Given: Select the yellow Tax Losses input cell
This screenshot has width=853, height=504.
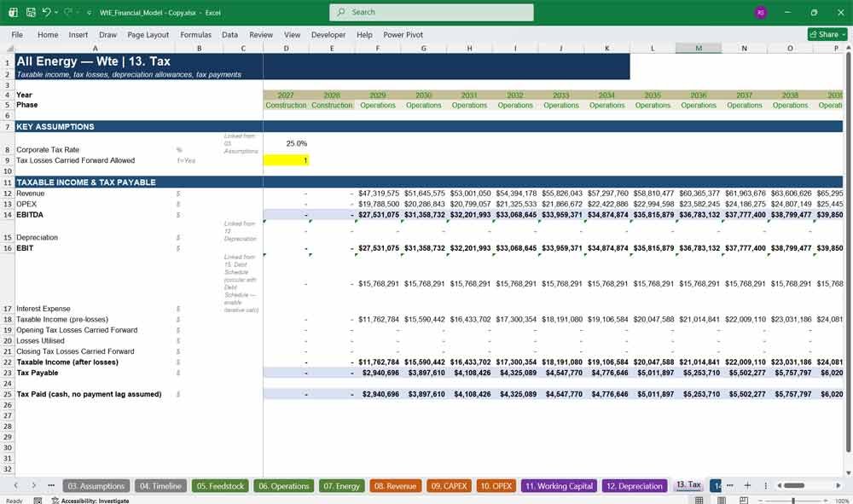Looking at the screenshot, I should pos(286,160).
